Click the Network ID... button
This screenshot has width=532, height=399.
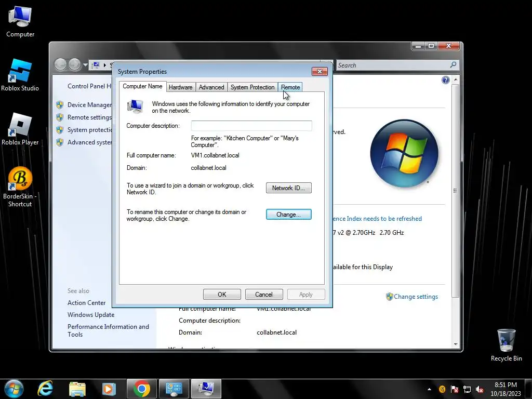point(289,188)
